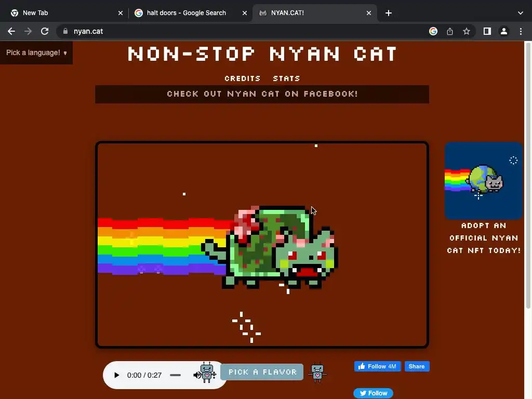Click the robot icon left of Pick a Flavor
This screenshot has width=532, height=399.
(207, 372)
